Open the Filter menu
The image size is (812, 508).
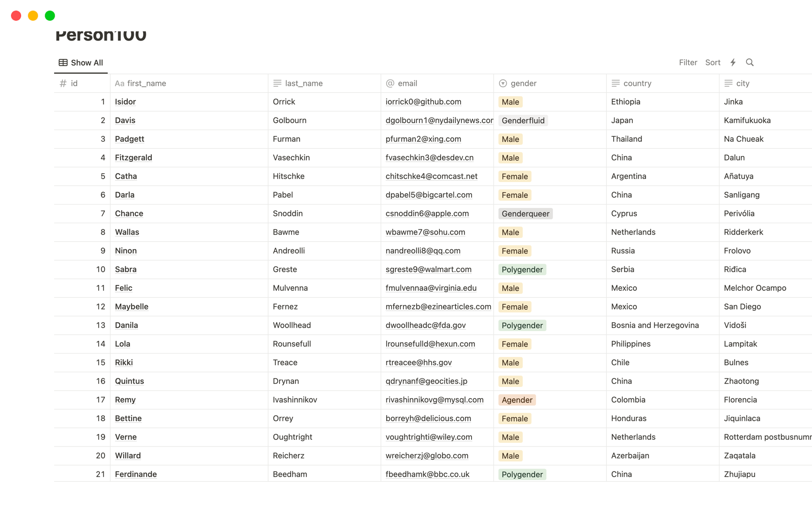point(688,63)
